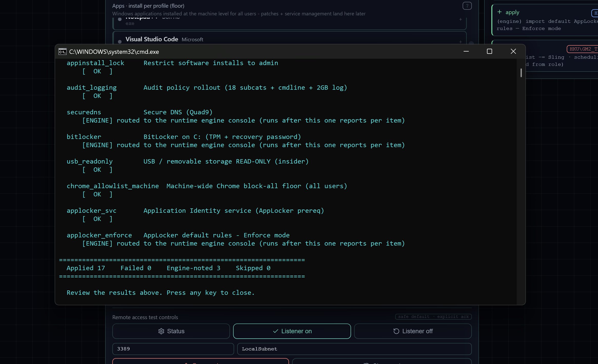
Task: Click the plus icon on Visual Studio Code row
Action: click(461, 42)
